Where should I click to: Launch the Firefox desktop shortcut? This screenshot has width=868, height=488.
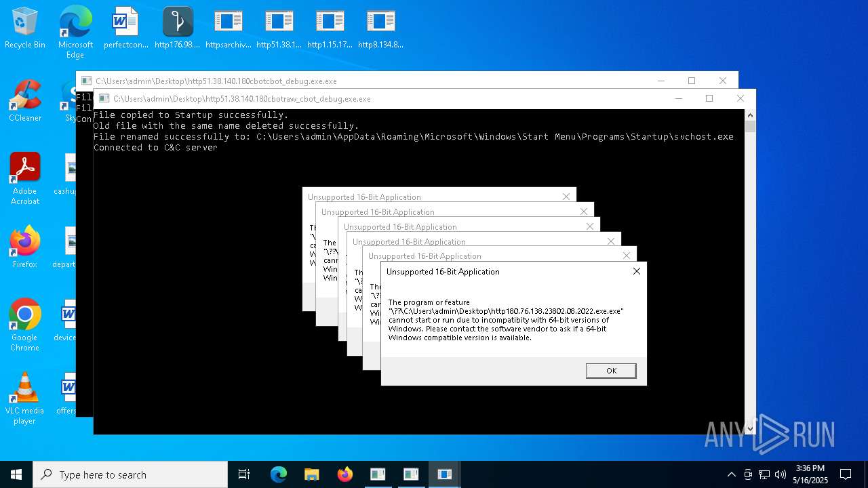tap(24, 247)
